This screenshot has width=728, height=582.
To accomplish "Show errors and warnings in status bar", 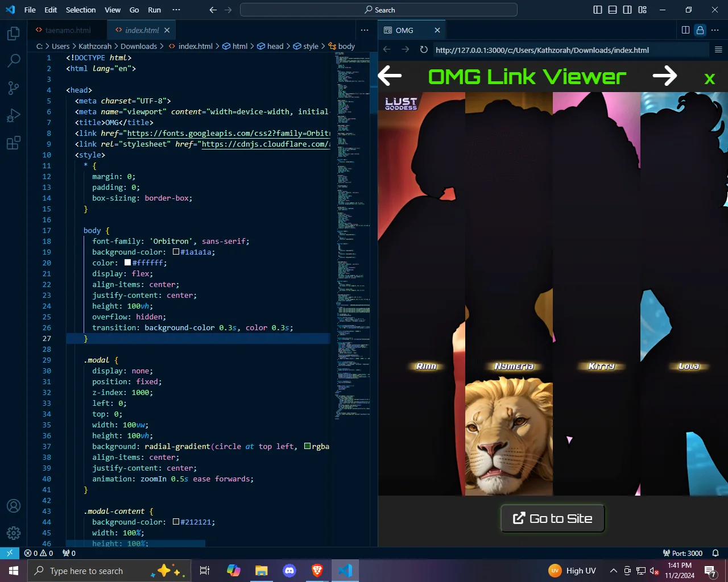I will (x=39, y=553).
